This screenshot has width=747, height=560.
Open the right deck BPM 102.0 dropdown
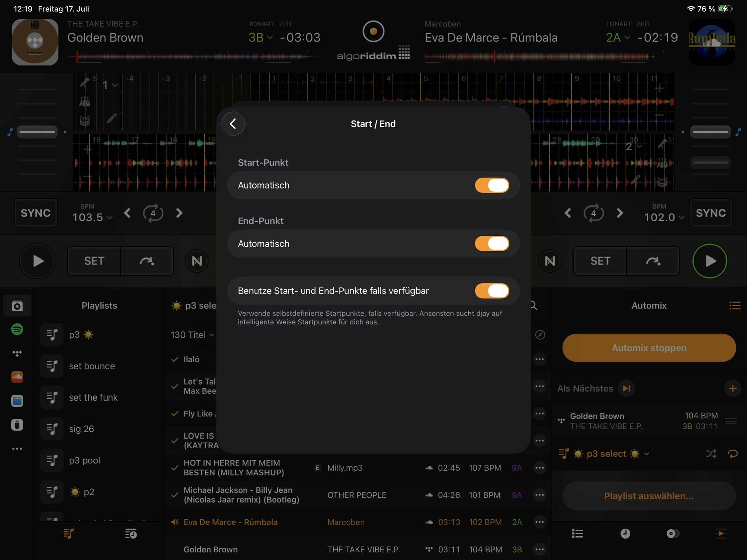click(664, 217)
